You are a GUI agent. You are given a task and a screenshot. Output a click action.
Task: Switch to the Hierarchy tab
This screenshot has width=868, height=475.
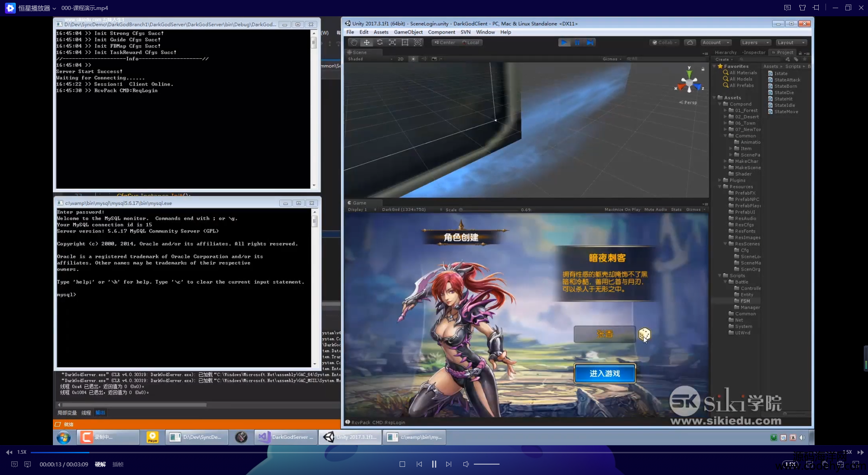coord(725,52)
